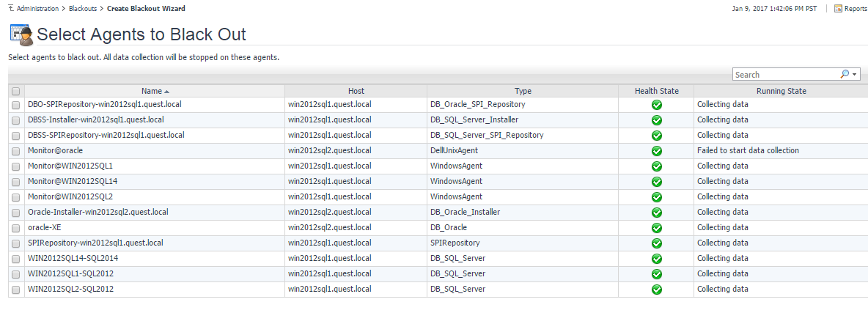The image size is (868, 313).
Task: Sort table by Health State column
Action: (656, 91)
